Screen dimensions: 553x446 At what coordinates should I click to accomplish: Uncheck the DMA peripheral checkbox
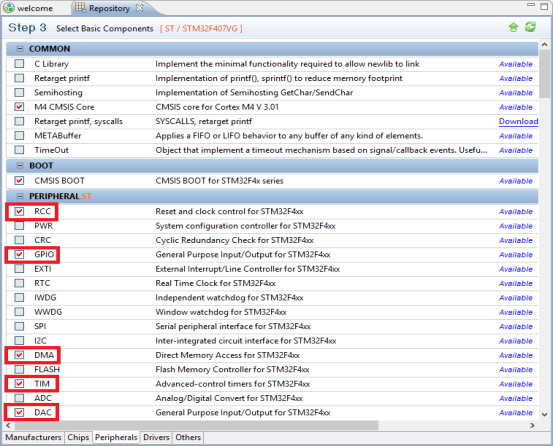(19, 355)
